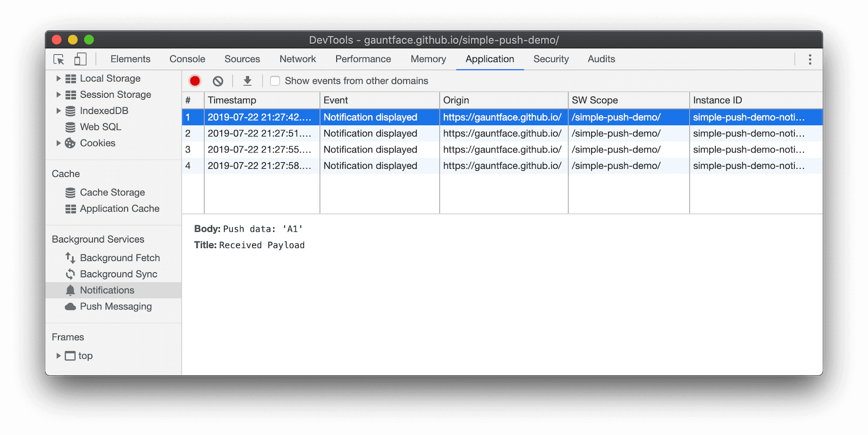Screen dimensions: 868x435
Task: Click the red record events button
Action: tap(195, 81)
